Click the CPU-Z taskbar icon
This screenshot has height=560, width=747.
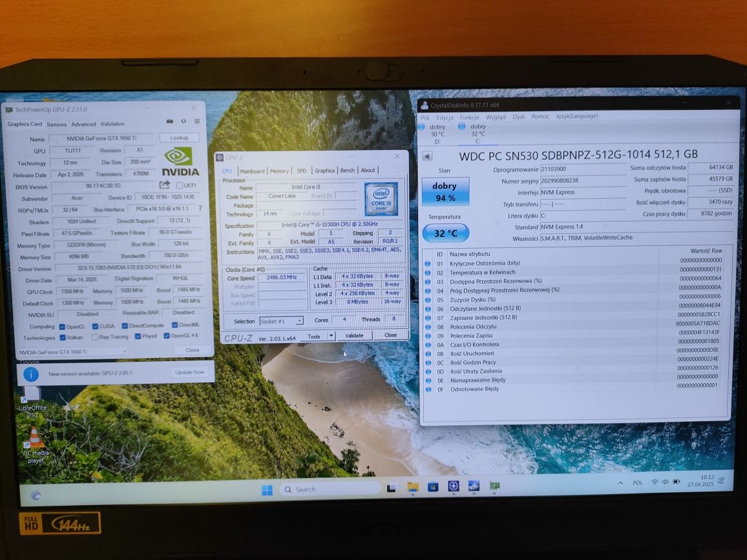click(x=454, y=486)
